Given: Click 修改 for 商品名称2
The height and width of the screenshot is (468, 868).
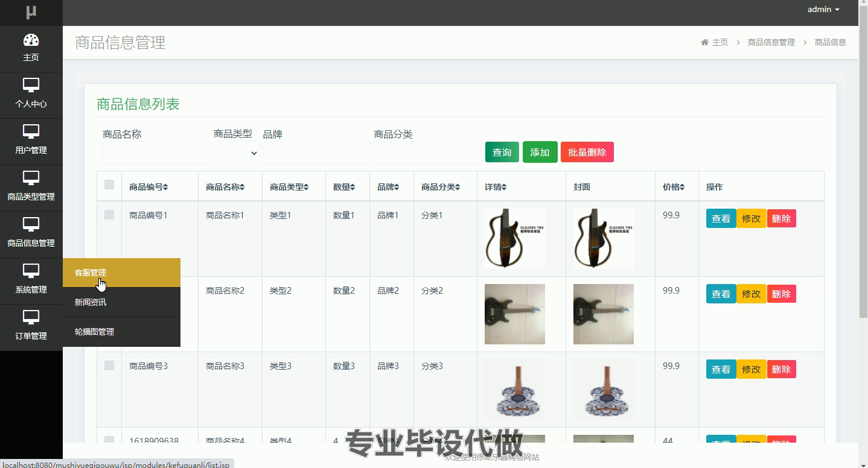Looking at the screenshot, I should (752, 294).
